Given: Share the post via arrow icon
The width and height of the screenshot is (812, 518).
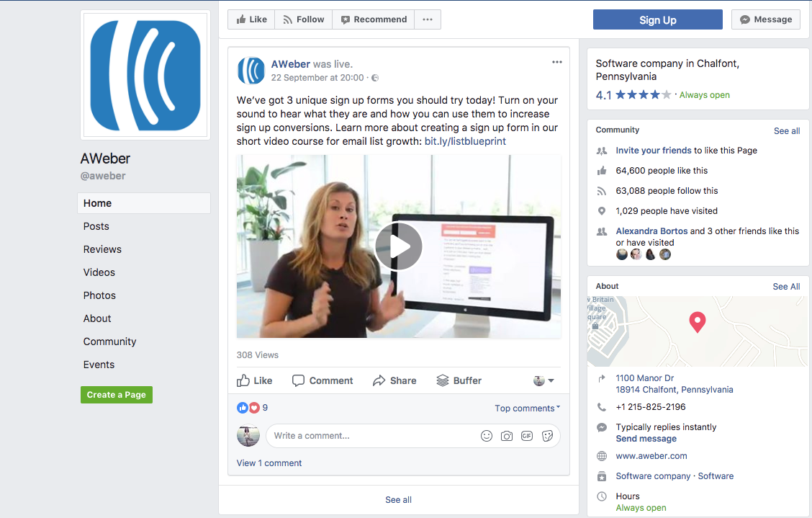Looking at the screenshot, I should (394, 381).
